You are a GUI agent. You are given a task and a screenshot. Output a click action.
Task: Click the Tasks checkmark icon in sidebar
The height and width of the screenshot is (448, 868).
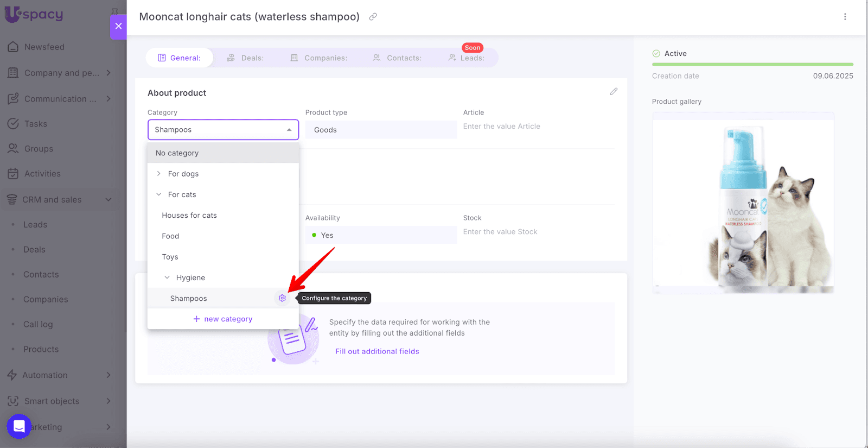coord(13,124)
